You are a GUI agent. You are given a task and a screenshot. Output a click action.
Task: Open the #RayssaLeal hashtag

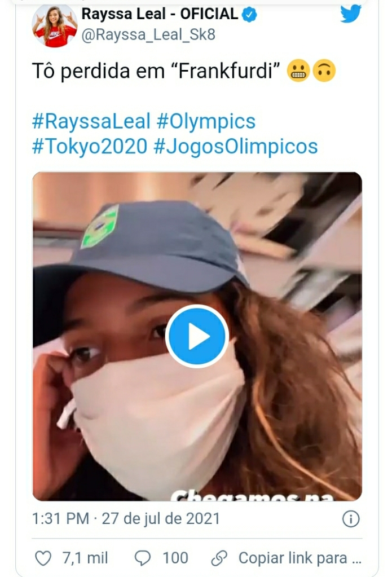click(x=91, y=121)
